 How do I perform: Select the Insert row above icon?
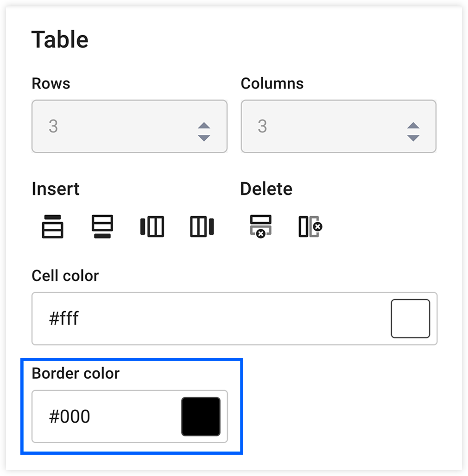[52, 226]
